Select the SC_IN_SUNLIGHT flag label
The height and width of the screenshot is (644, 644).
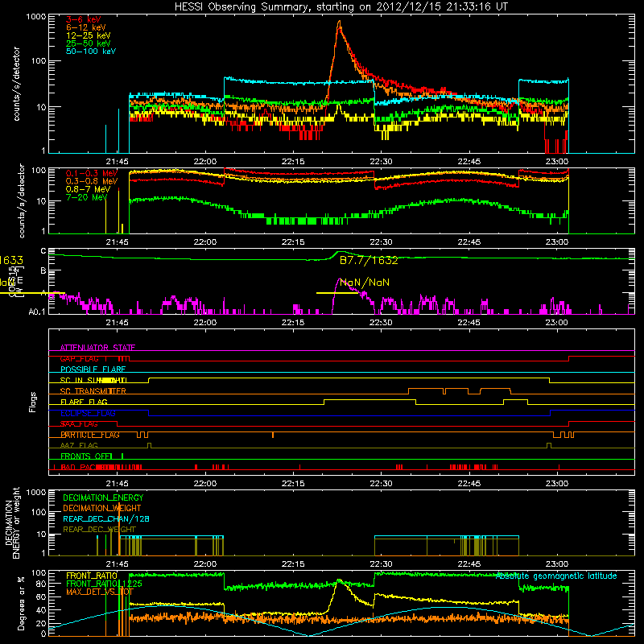pyautogui.click(x=93, y=380)
